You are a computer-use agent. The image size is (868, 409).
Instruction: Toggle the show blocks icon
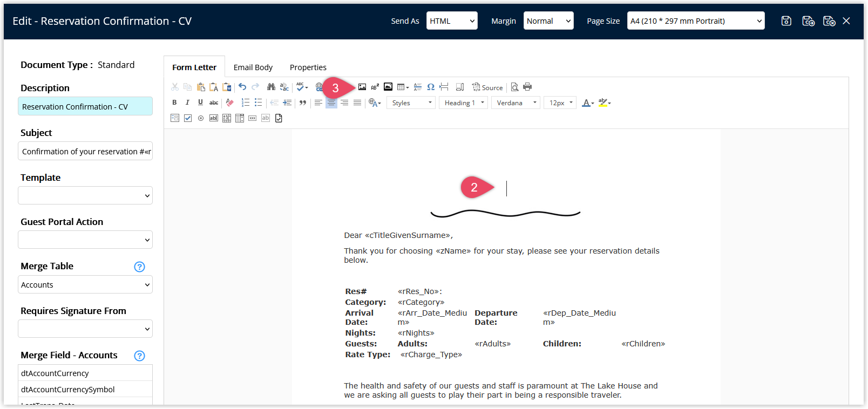point(460,87)
